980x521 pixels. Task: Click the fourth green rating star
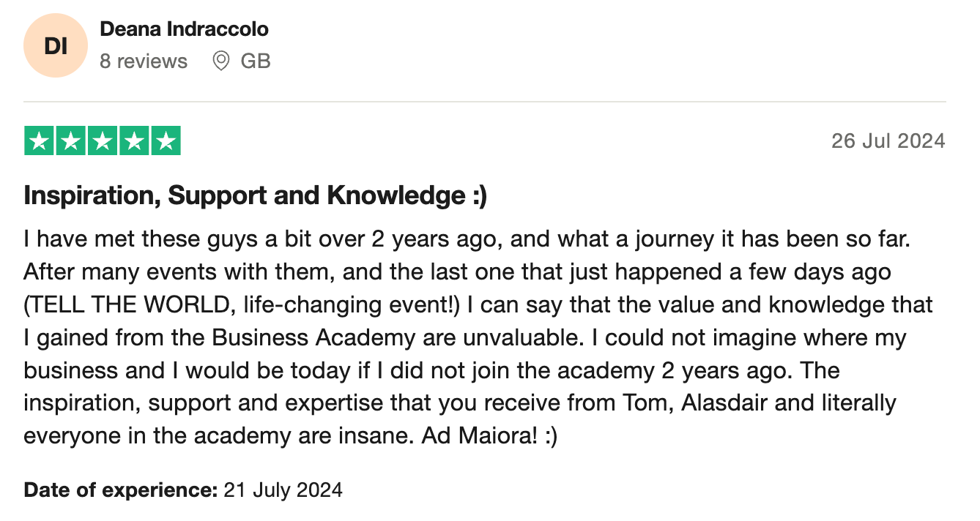tap(134, 141)
